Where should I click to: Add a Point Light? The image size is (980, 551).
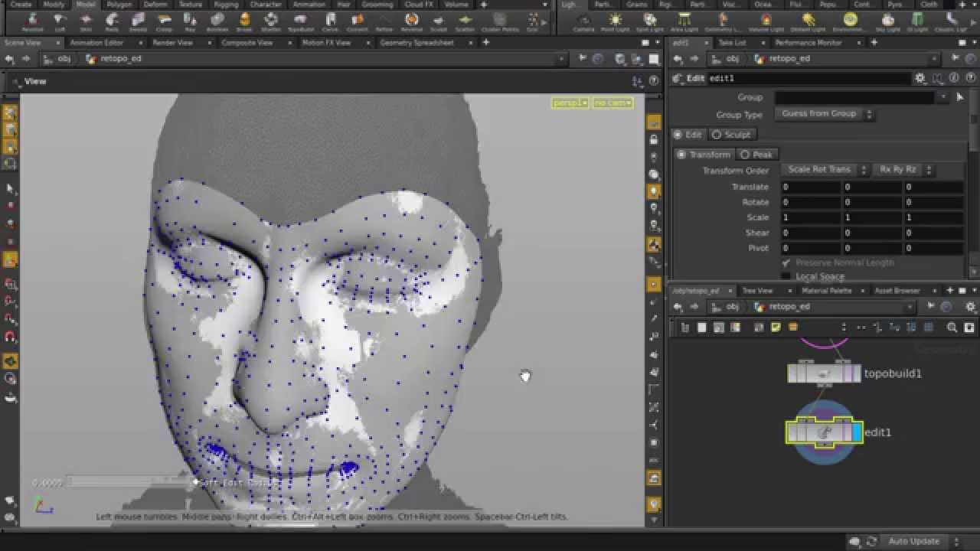(616, 21)
